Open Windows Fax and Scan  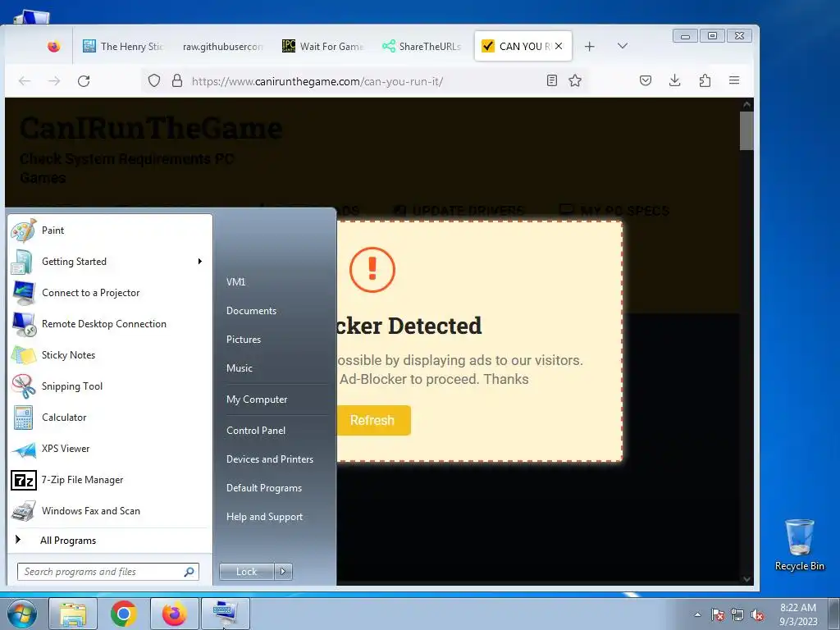coord(109,511)
